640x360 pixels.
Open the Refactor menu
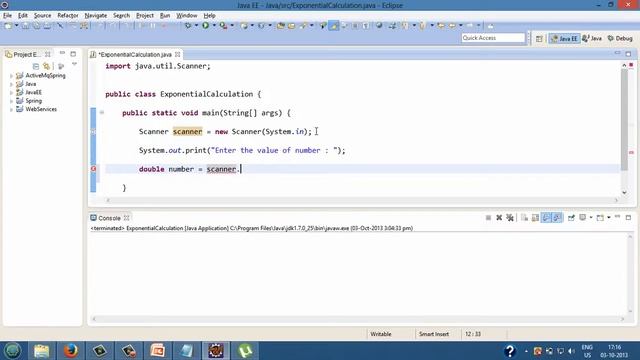[x=68, y=16]
